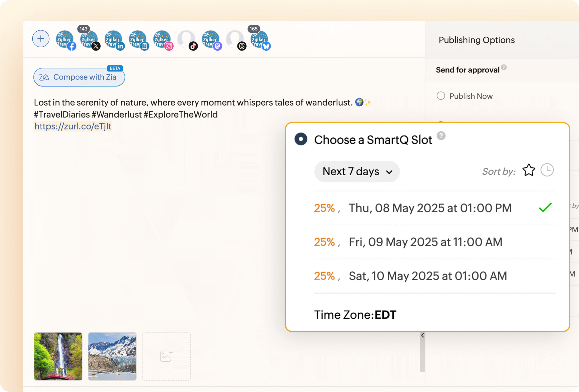
Task: Select the X (Twitter) account icon
Action: pos(89,39)
